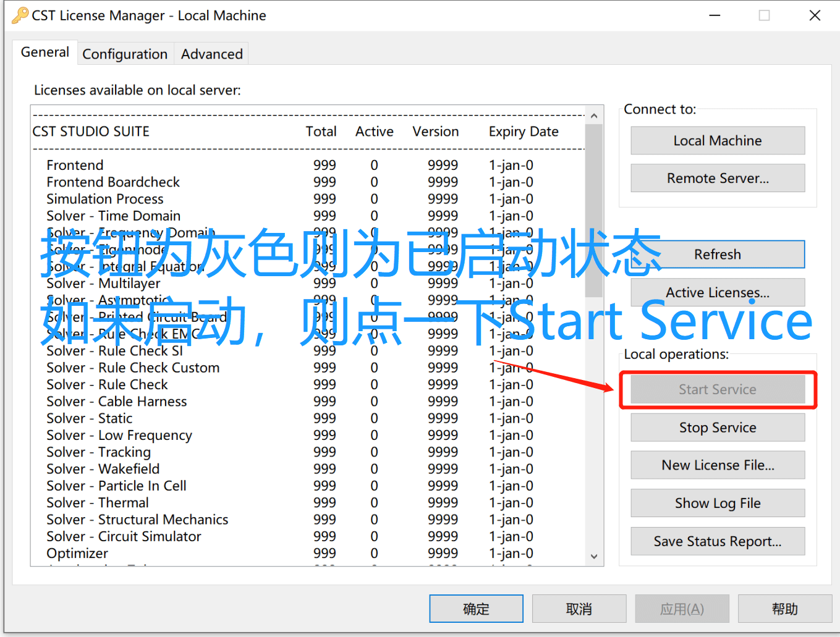Screen dimensions: 840x637
Task: Open help via the 帮助 button
Action: (x=785, y=609)
